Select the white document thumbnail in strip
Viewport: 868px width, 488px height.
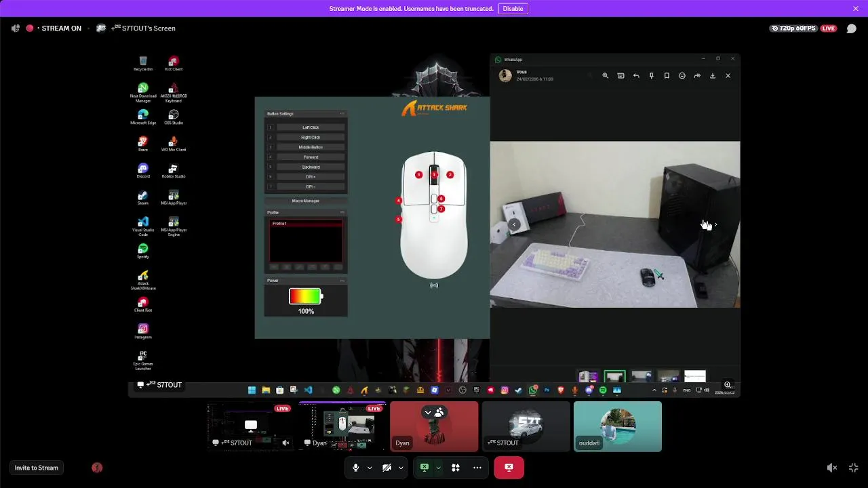[695, 376]
